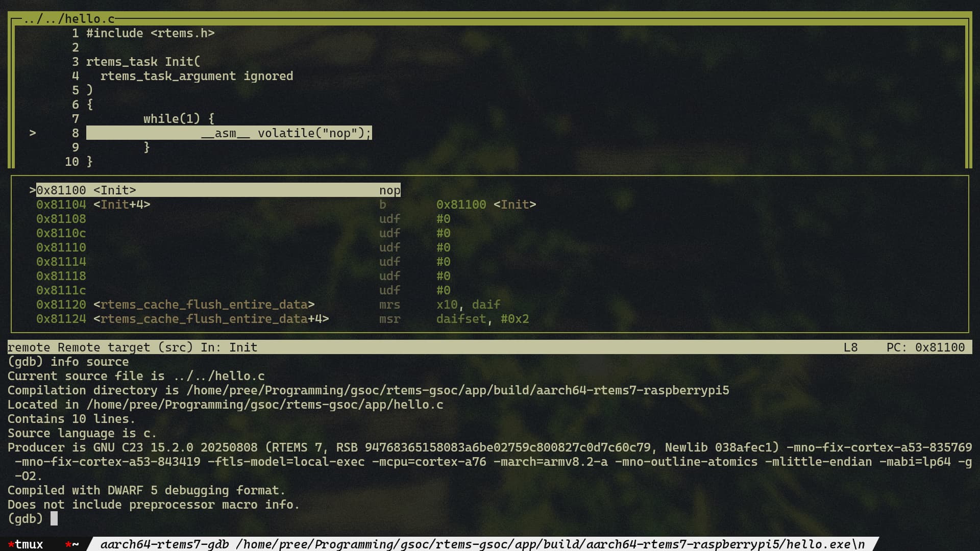This screenshot has width=980, height=551.
Task: Click the ../../hello.c source window title
Action: pos(69,19)
